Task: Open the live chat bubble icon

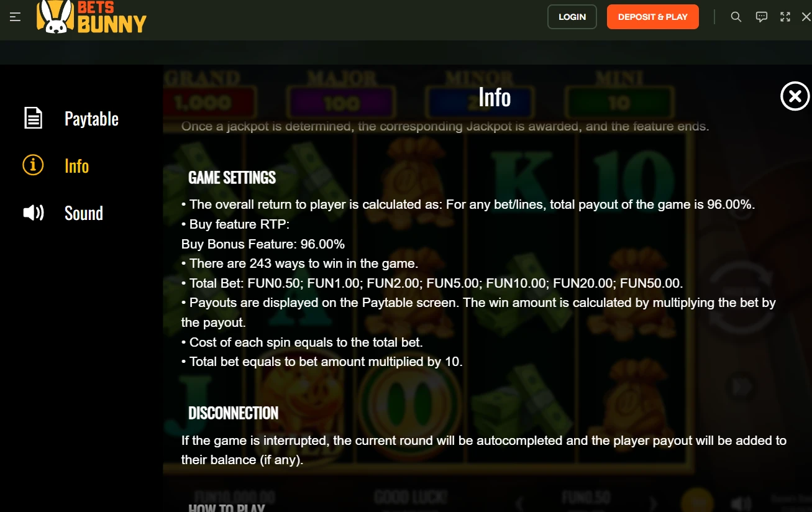Action: point(762,17)
